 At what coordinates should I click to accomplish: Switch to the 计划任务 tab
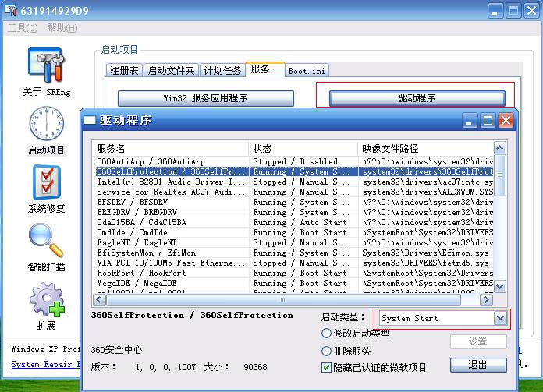pos(222,71)
